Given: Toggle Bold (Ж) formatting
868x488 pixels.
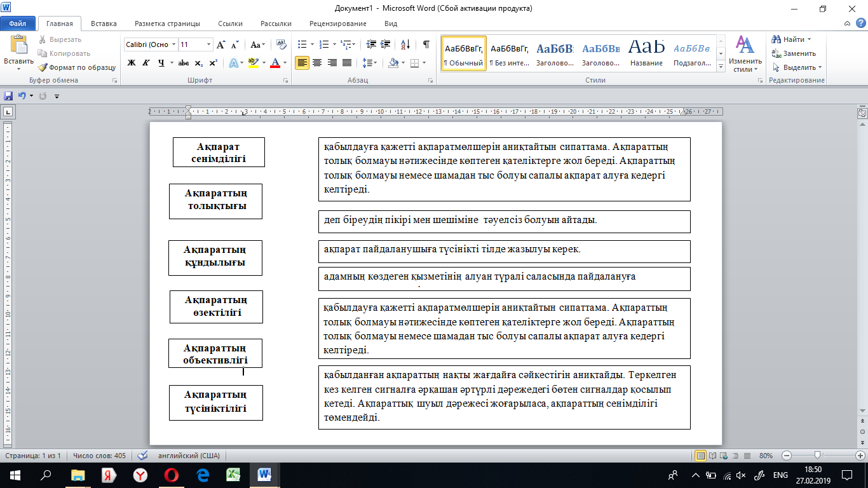Looking at the screenshot, I should pos(132,63).
